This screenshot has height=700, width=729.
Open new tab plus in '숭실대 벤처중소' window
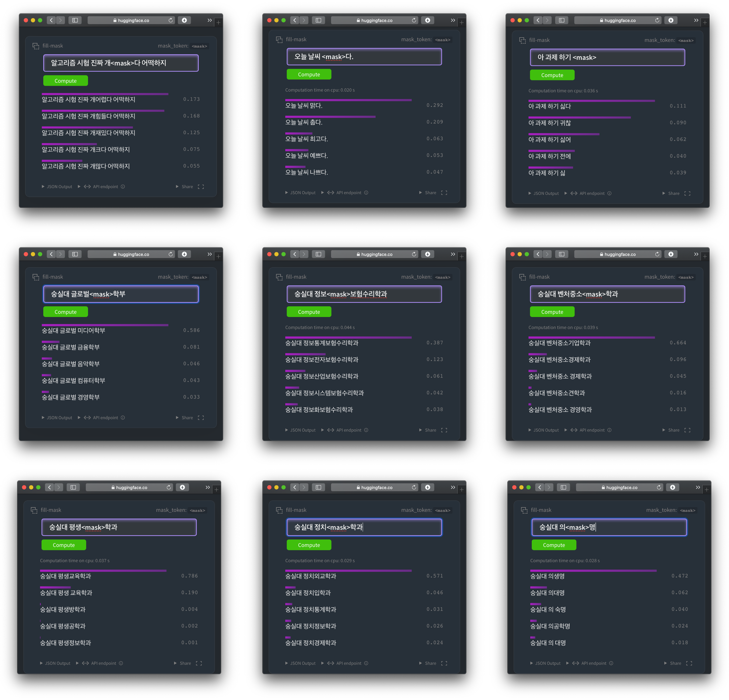tap(705, 256)
